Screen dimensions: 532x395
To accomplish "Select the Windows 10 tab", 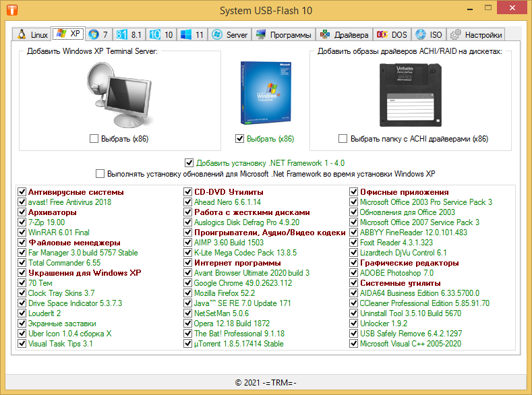I will (x=160, y=34).
